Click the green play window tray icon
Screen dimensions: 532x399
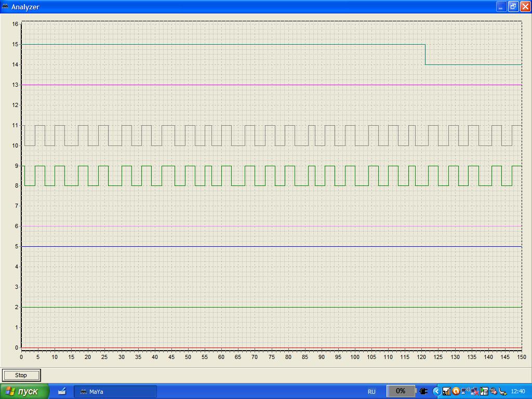coord(484,392)
